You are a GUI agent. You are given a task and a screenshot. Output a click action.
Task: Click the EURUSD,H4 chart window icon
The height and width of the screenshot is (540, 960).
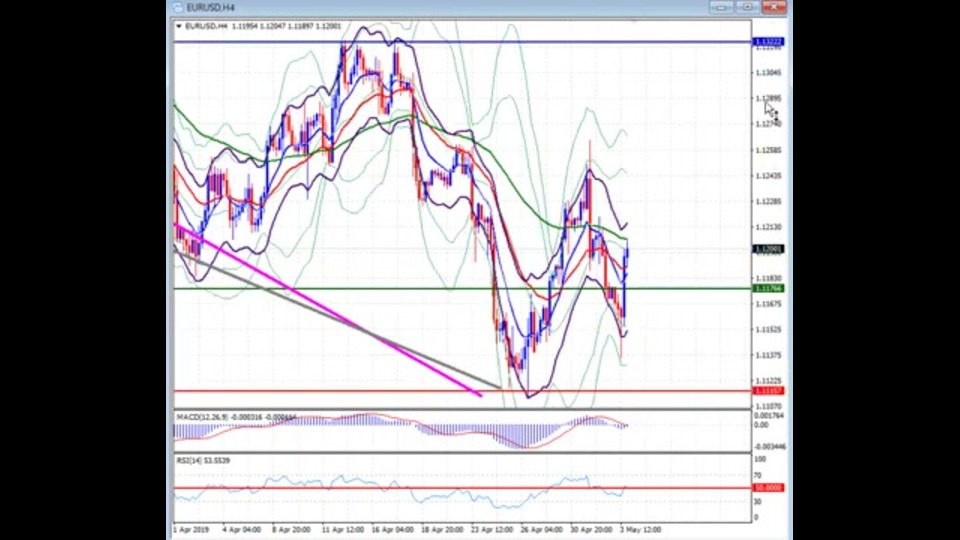click(178, 7)
